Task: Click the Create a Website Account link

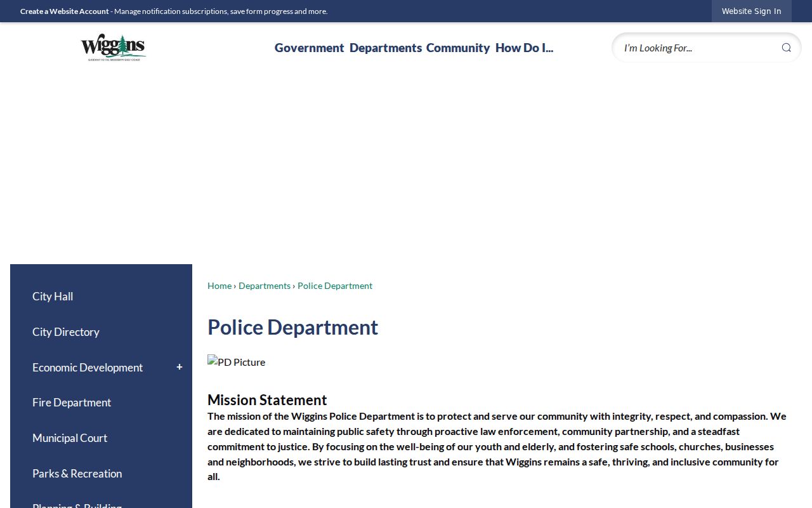Action: [64, 11]
